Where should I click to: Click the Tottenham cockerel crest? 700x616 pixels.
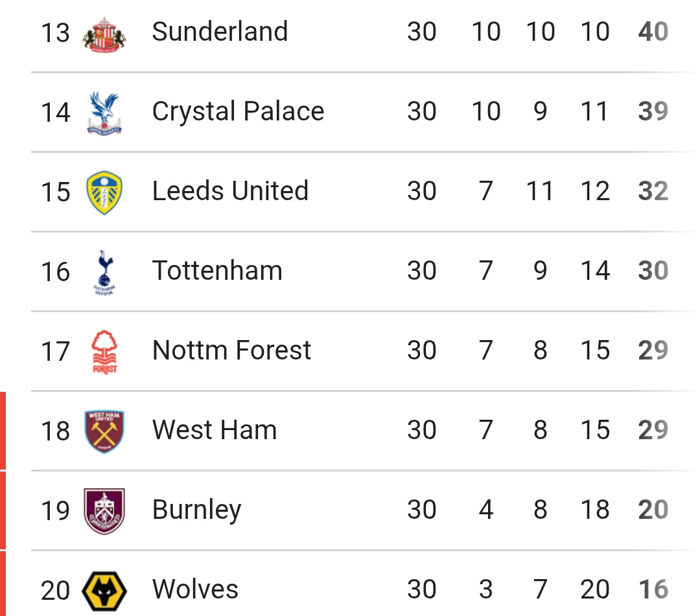coord(104,273)
